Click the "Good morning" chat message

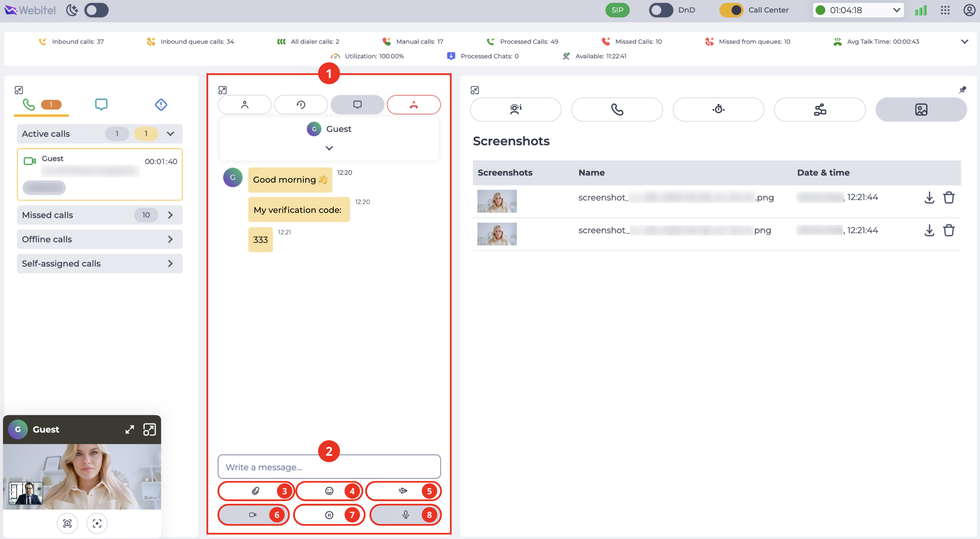tap(290, 180)
